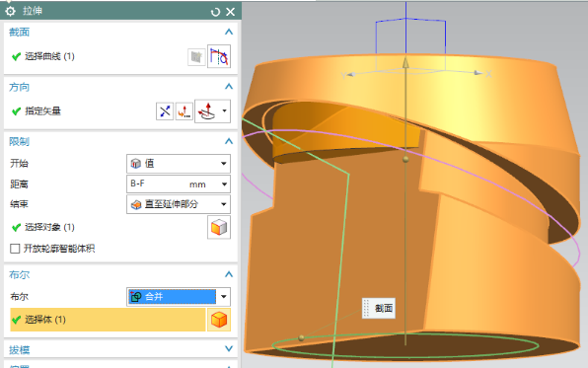Open the vector type dropdown arrow
The width and height of the screenshot is (588, 368).
224,111
